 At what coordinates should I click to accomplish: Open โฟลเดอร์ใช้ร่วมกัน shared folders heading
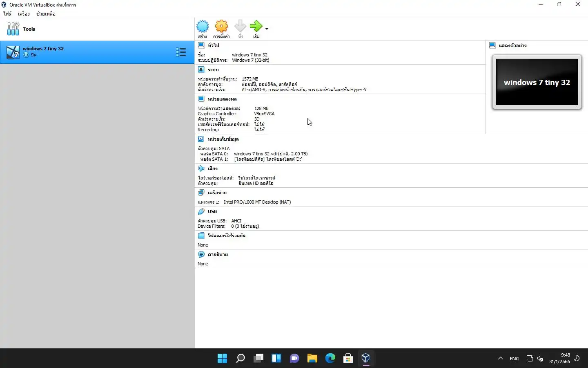tap(226, 236)
